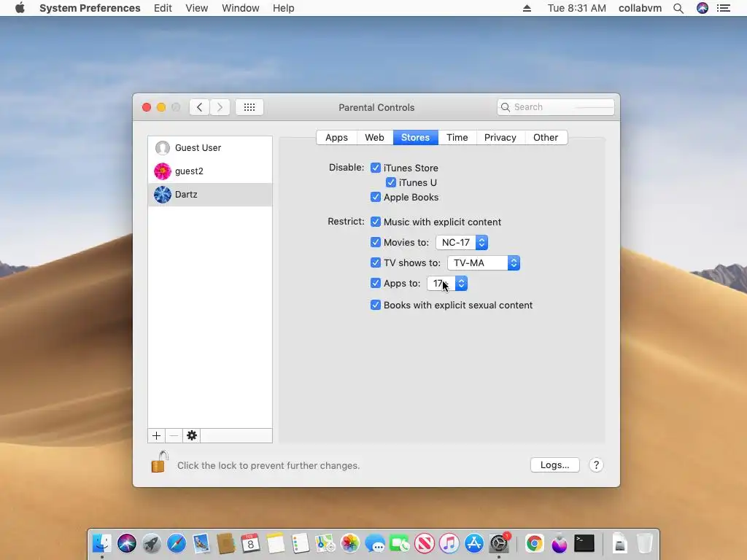Open Notification Center list icon
This screenshot has height=560, width=747.
(724, 8)
